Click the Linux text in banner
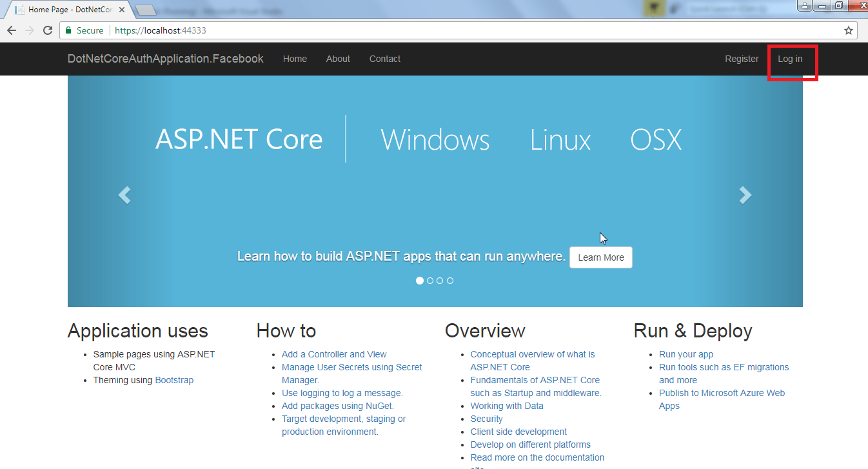 point(560,139)
